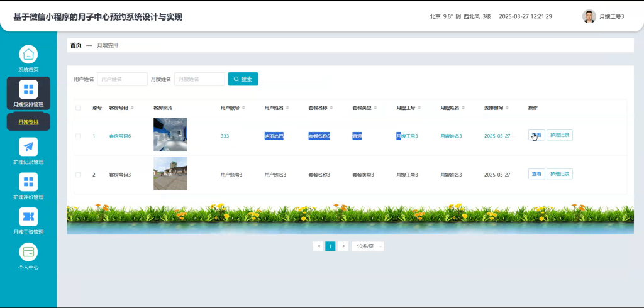
Task: Click the 普通 package type cell
Action: tap(357, 136)
